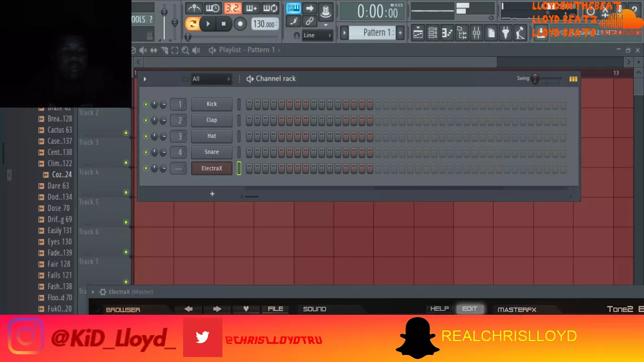Image resolution: width=644 pixels, height=362 pixels.
Task: Open the Line snap dropdown
Action: click(x=317, y=35)
